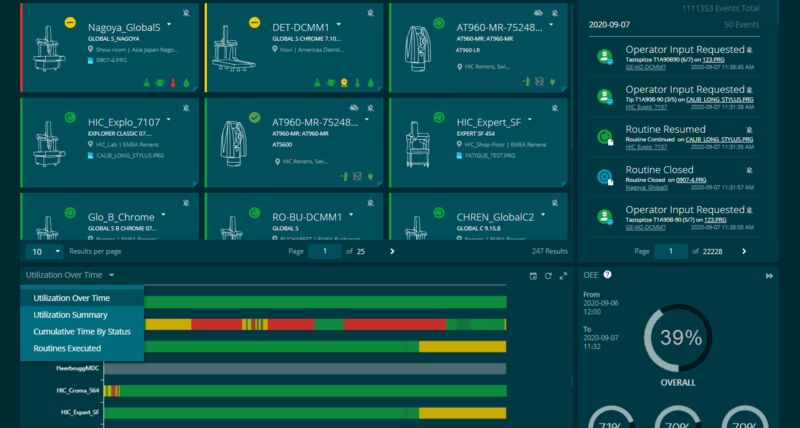Collapse the OEE panel with double arrow
The image size is (800, 428).
[x=770, y=275]
